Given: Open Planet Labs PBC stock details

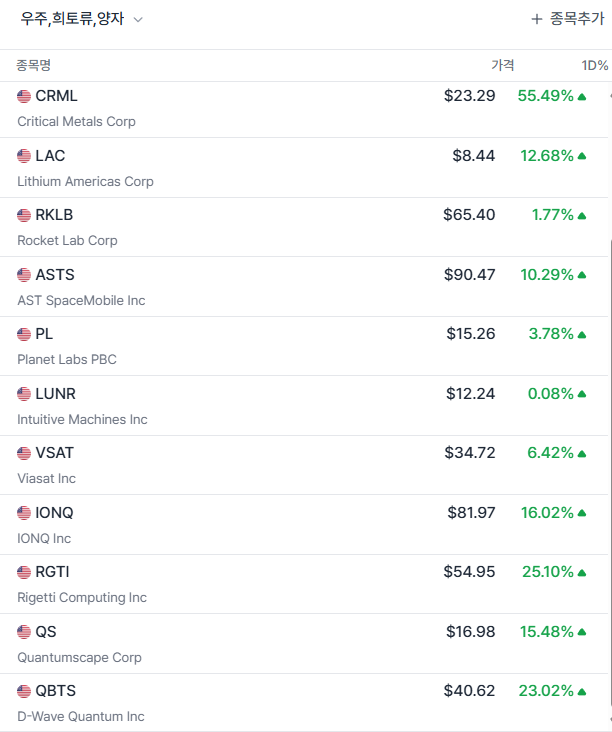Looking at the screenshot, I should [67, 359].
